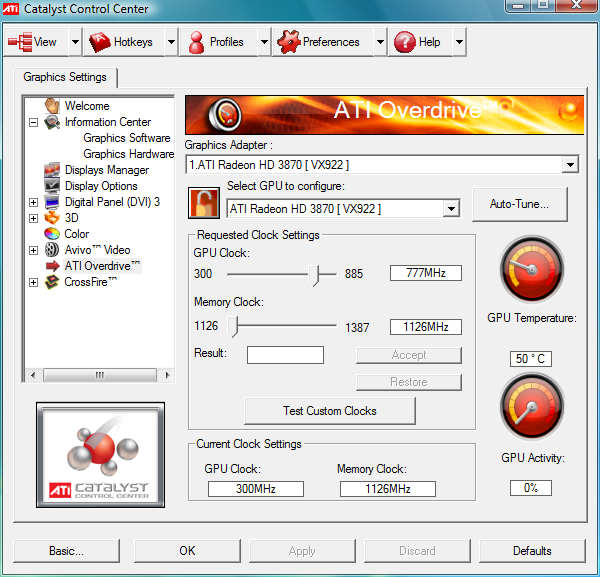Expand the 3D tree node

click(x=34, y=218)
